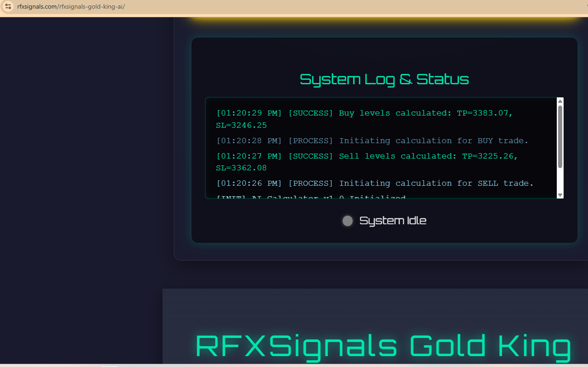Select the rfxsignals.com URL in address bar
This screenshot has height=367, width=588.
71,7
